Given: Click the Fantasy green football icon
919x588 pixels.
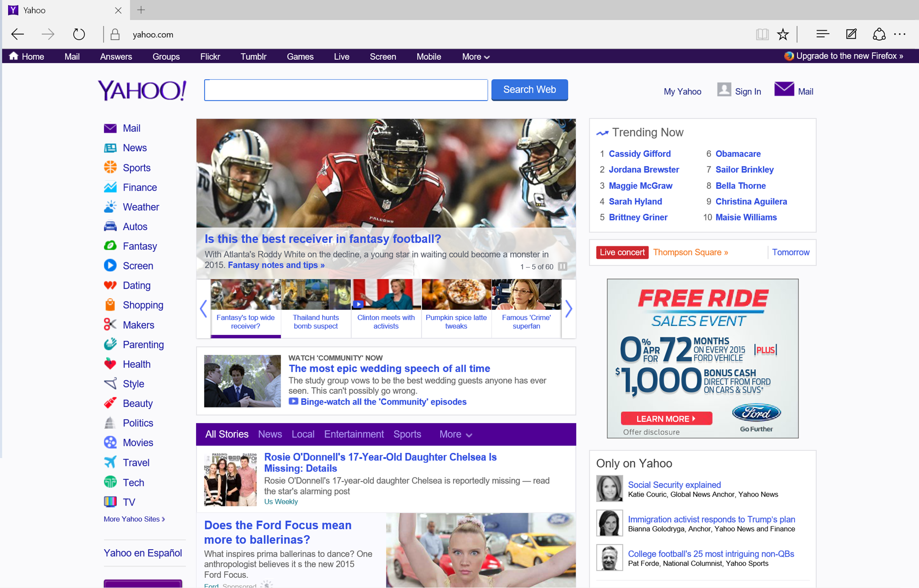Looking at the screenshot, I should pos(110,246).
